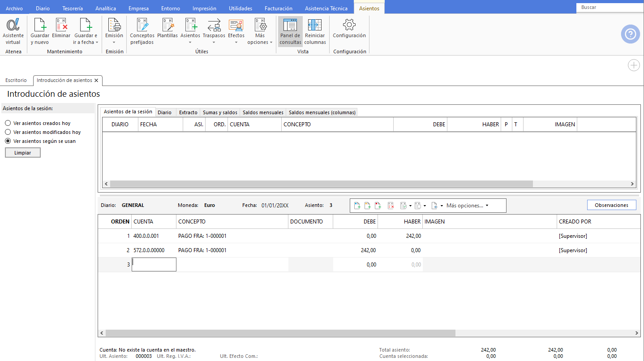Switch to the Escritorio tab
Image resolution: width=644 pixels, height=361 pixels.
point(16,81)
